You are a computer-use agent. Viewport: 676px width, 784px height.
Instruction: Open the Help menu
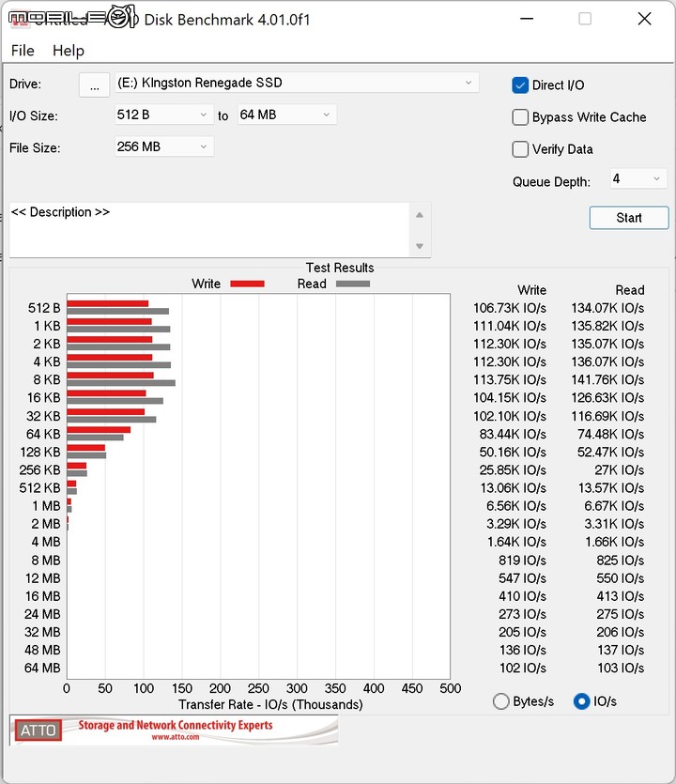[x=69, y=51]
